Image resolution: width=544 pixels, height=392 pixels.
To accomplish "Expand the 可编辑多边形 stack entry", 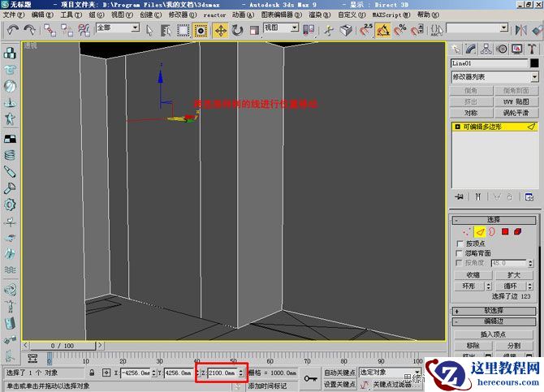I will coord(457,127).
